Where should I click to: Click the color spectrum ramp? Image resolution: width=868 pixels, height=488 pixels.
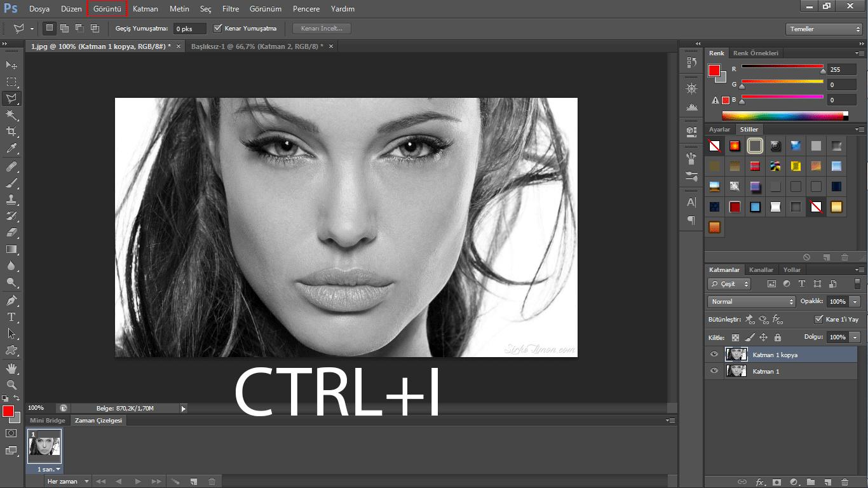click(x=785, y=116)
